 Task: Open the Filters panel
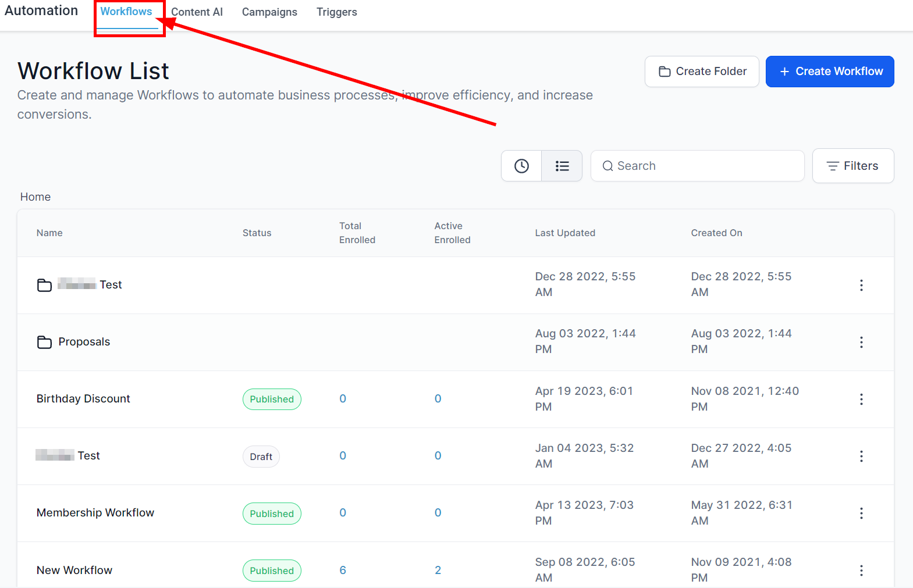pos(852,166)
